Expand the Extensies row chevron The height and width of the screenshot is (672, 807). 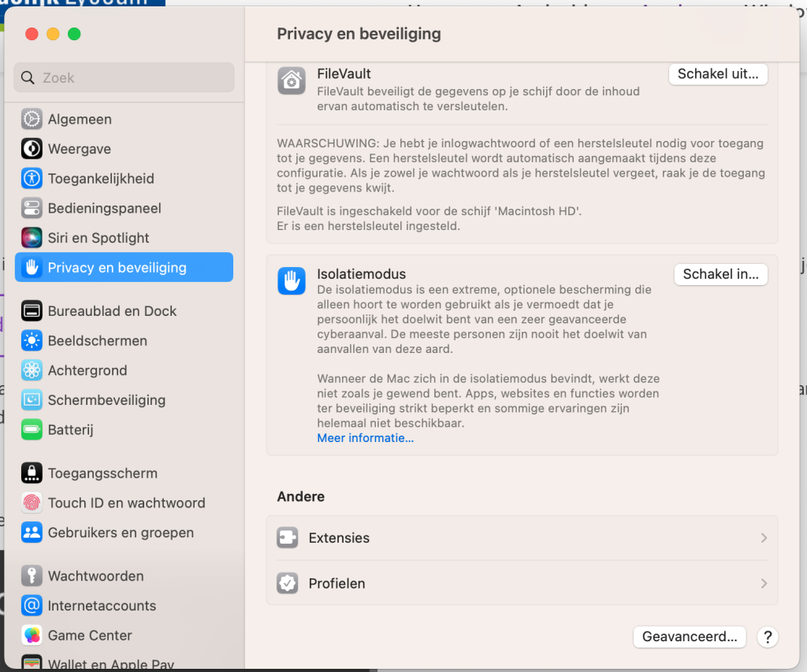[763, 538]
